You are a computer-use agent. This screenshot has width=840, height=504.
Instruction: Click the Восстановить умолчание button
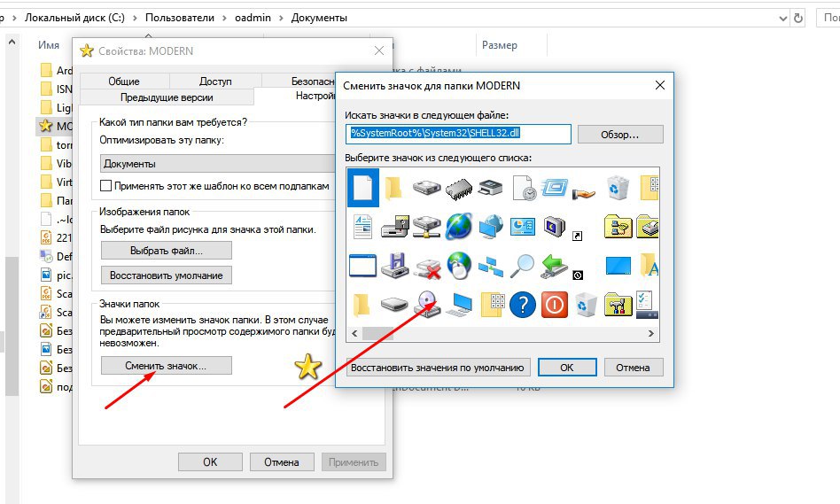coord(166,275)
